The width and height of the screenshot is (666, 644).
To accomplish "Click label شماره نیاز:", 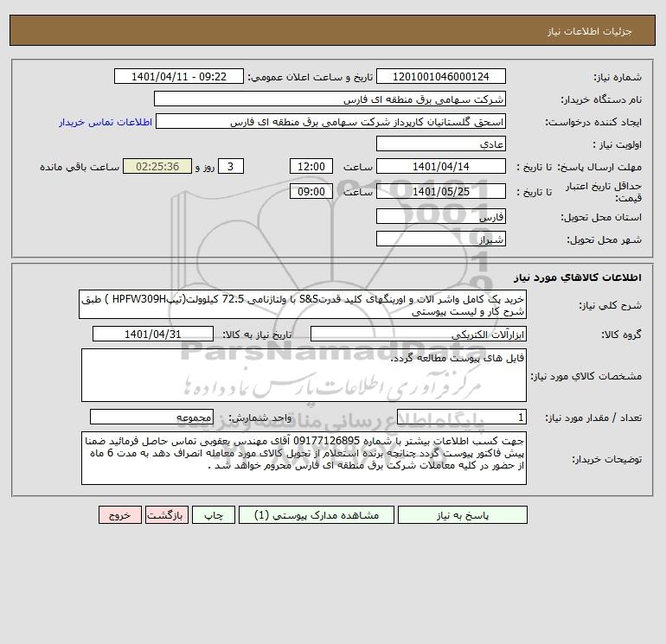I will click(x=618, y=77).
